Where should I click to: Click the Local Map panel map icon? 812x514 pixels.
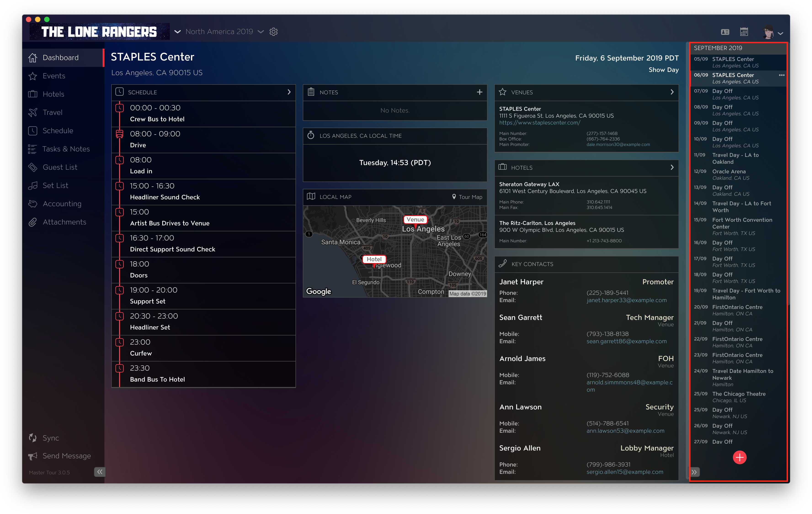coord(311,196)
